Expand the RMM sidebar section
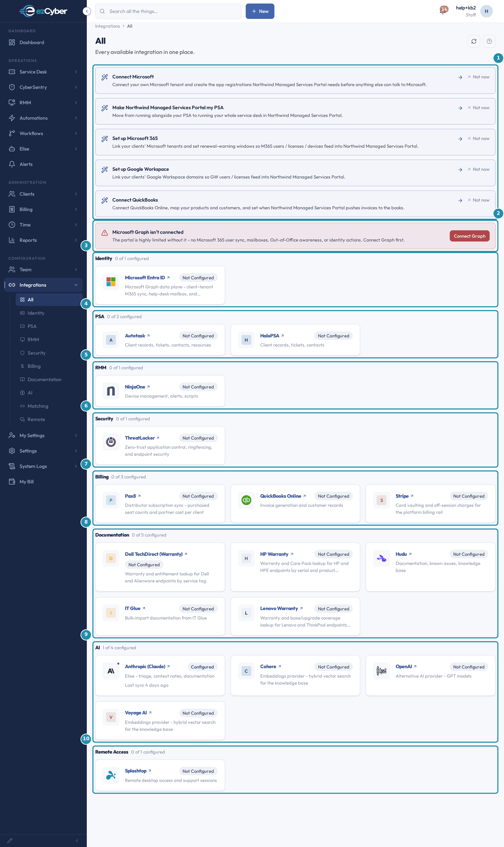The width and height of the screenshot is (504, 847). [x=43, y=103]
